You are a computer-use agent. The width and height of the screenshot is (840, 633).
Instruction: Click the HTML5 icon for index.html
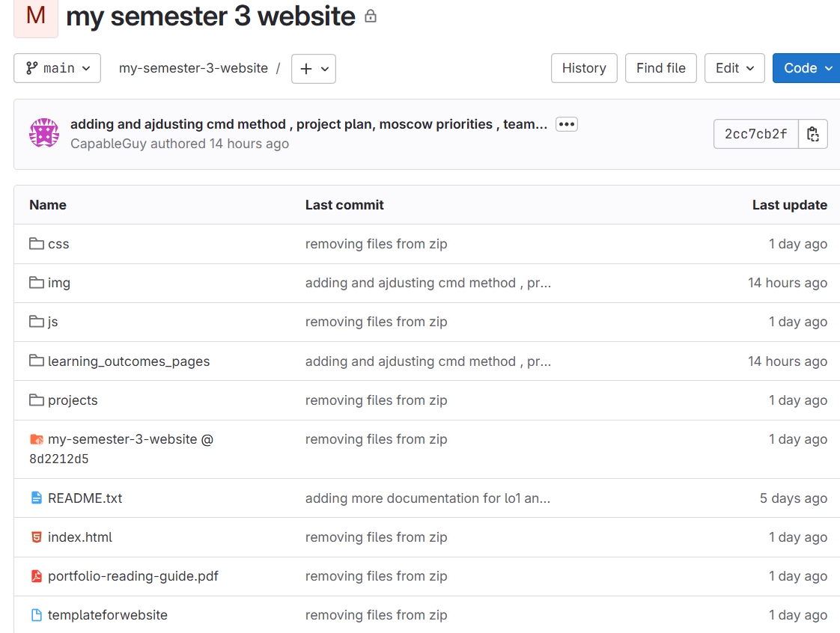tap(36, 537)
